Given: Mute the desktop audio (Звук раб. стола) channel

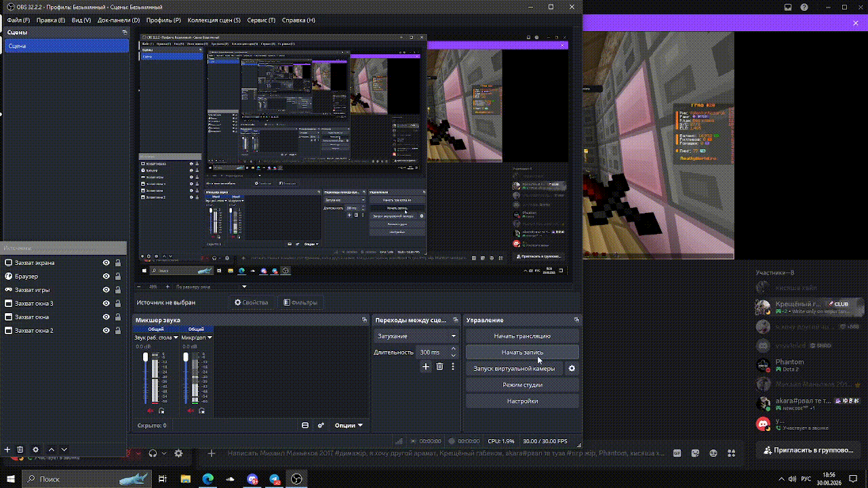Looking at the screenshot, I should pos(150,411).
